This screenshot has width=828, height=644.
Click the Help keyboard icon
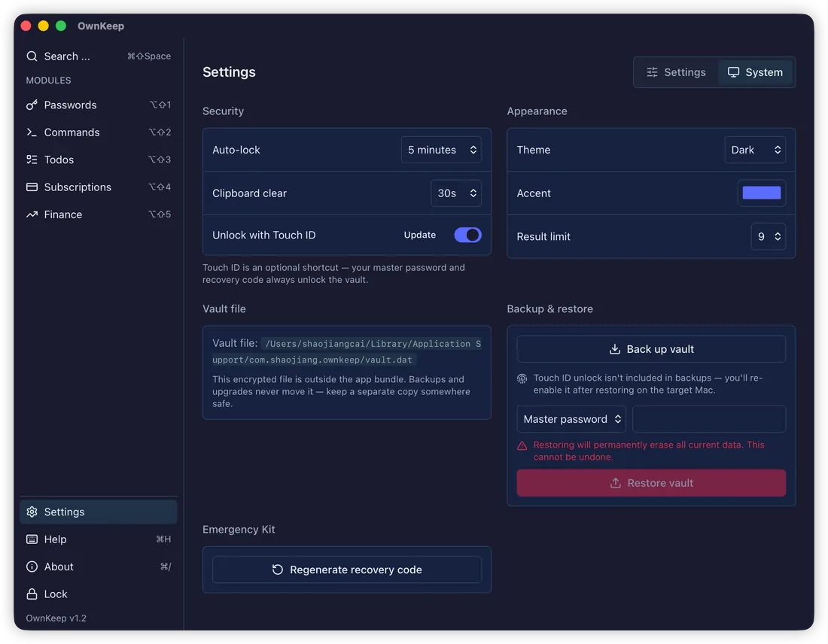pyautogui.click(x=32, y=539)
